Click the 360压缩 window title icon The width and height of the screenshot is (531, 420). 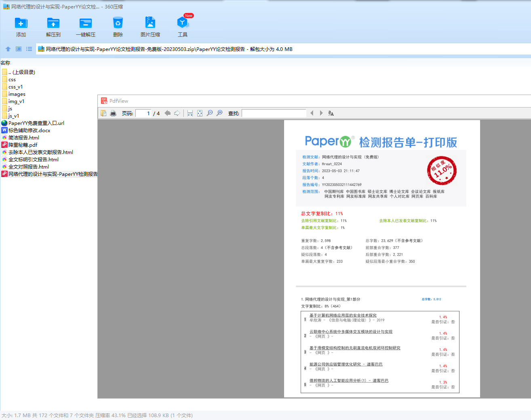6,6
